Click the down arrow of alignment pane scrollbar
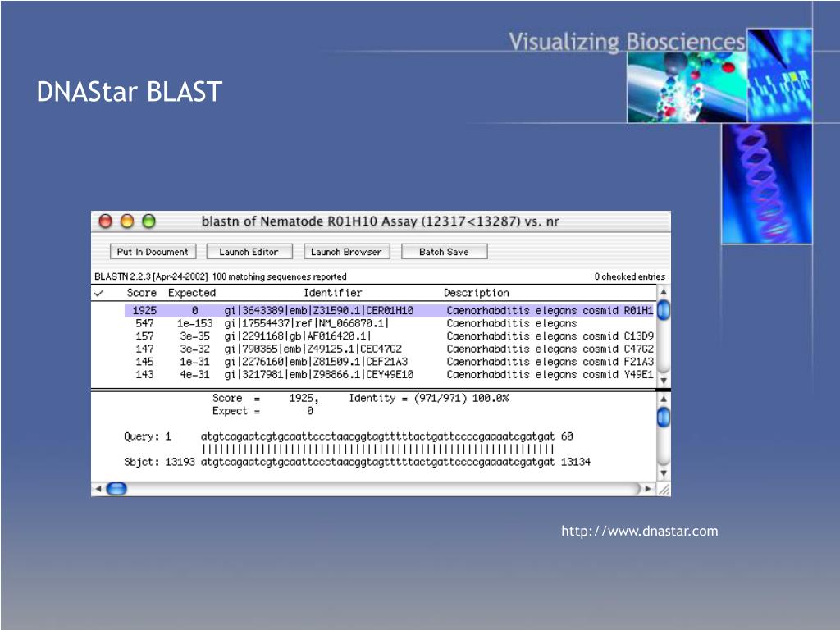 [663, 473]
